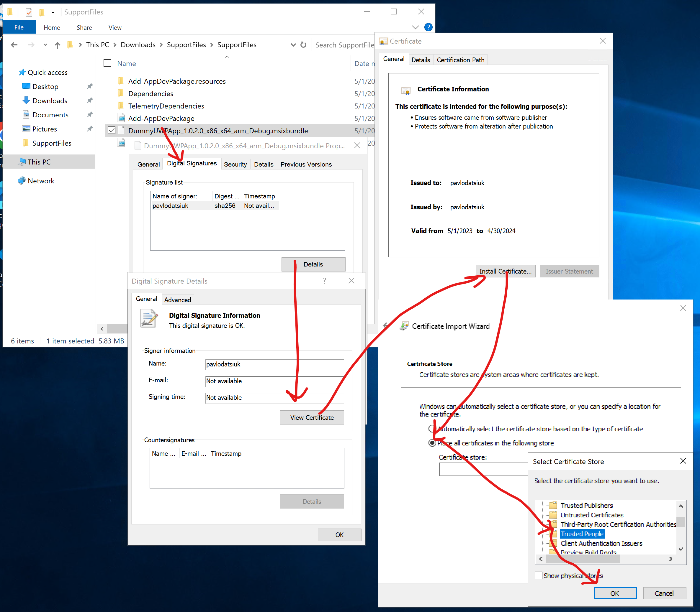Enable Show physical stores checkbox
Screen dimensions: 700x612
(x=538, y=575)
